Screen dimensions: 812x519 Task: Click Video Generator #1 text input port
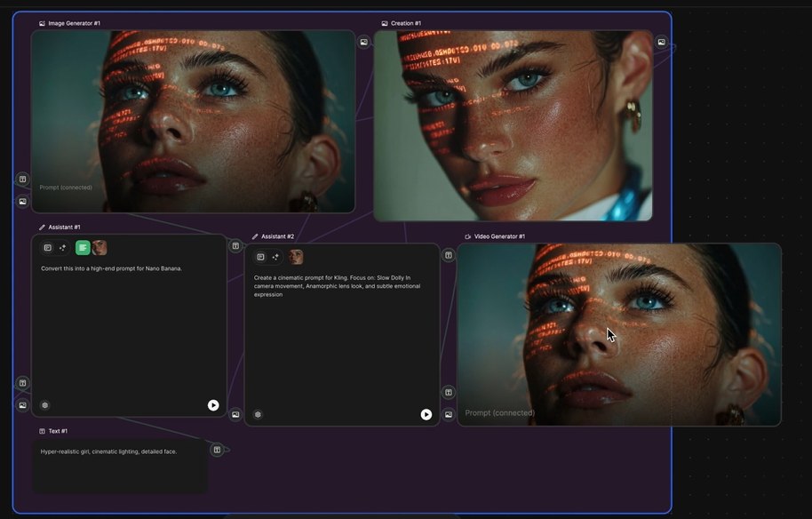(x=449, y=392)
